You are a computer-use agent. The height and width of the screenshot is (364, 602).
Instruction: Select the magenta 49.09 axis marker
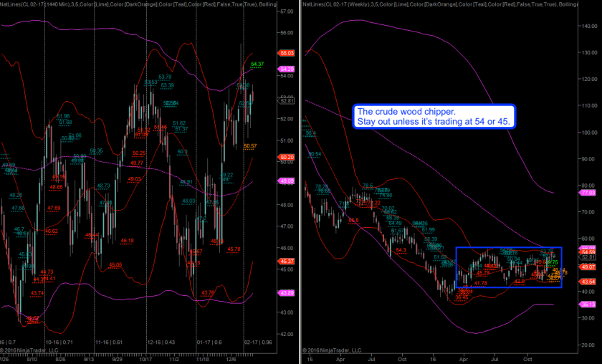point(287,181)
